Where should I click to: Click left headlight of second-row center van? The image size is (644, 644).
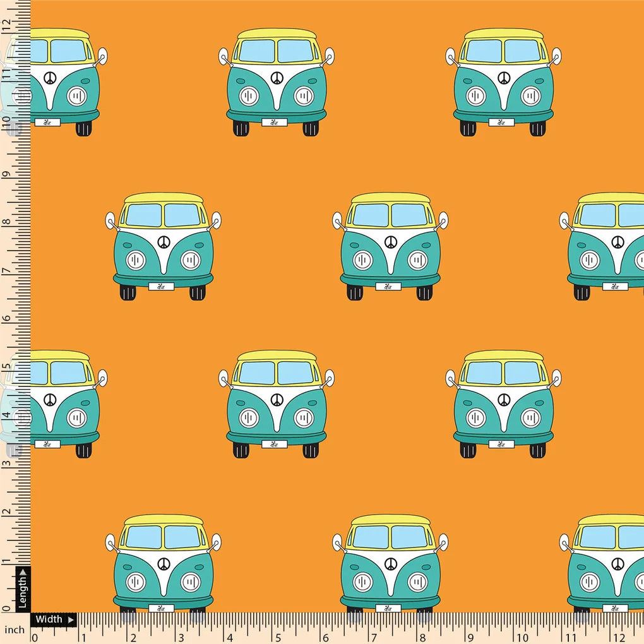(x=362, y=259)
